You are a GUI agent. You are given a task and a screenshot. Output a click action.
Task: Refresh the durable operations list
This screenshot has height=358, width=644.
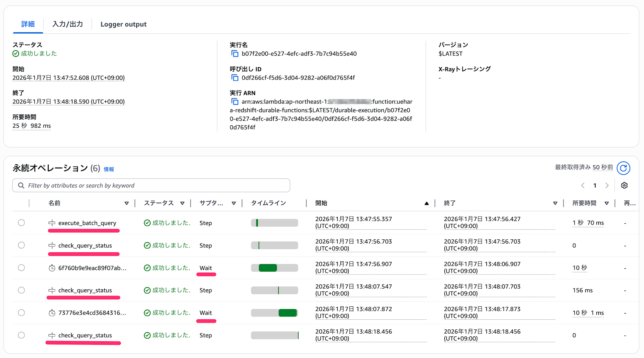[623, 168]
